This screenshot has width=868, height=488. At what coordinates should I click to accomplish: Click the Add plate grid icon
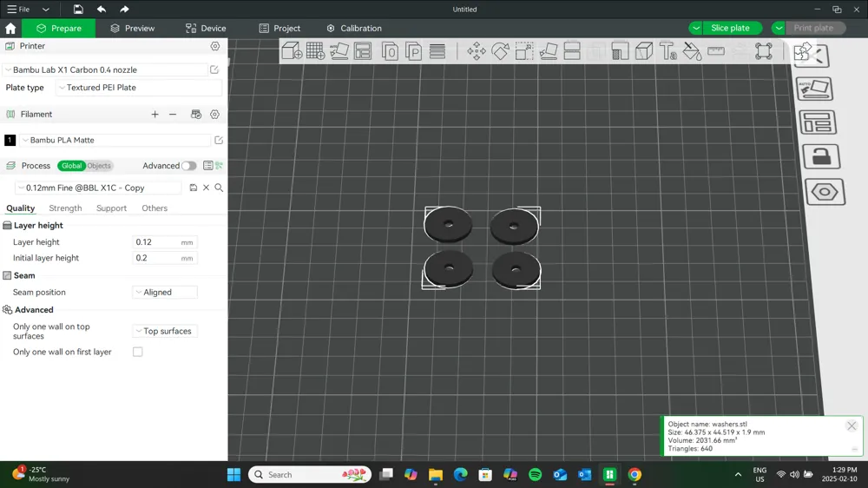tap(316, 51)
